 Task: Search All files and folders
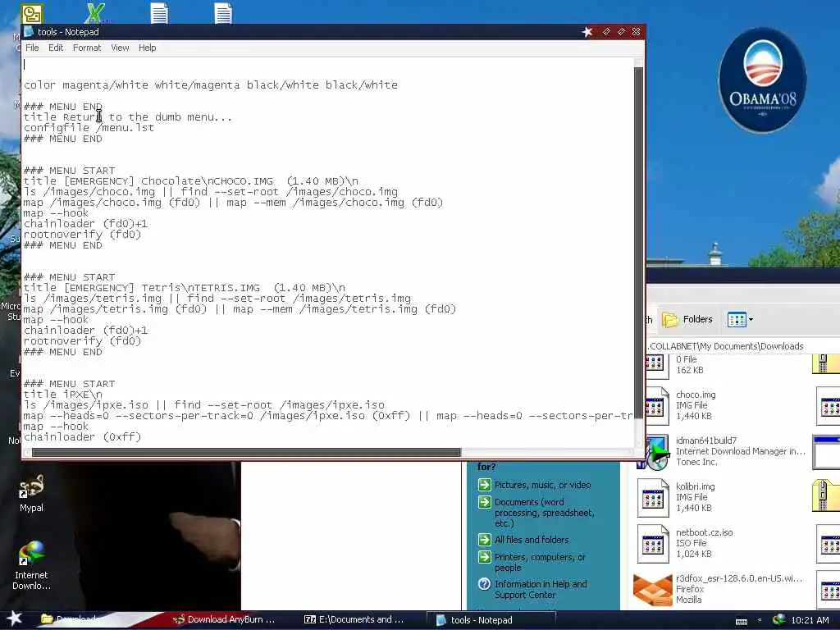point(532,540)
